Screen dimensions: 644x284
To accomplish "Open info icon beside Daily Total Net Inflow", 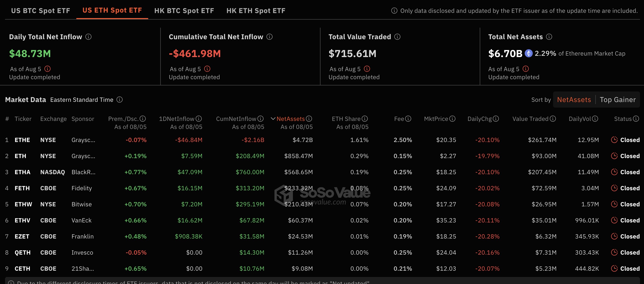I will (x=88, y=37).
